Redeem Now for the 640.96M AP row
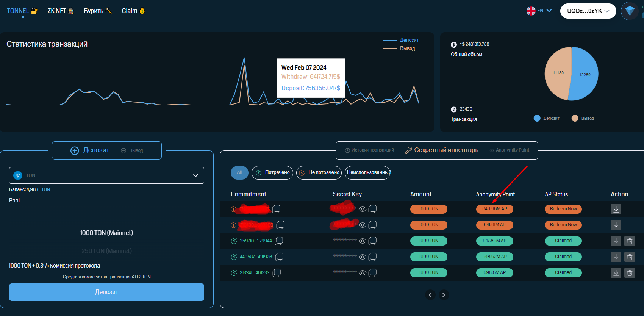 click(563, 209)
